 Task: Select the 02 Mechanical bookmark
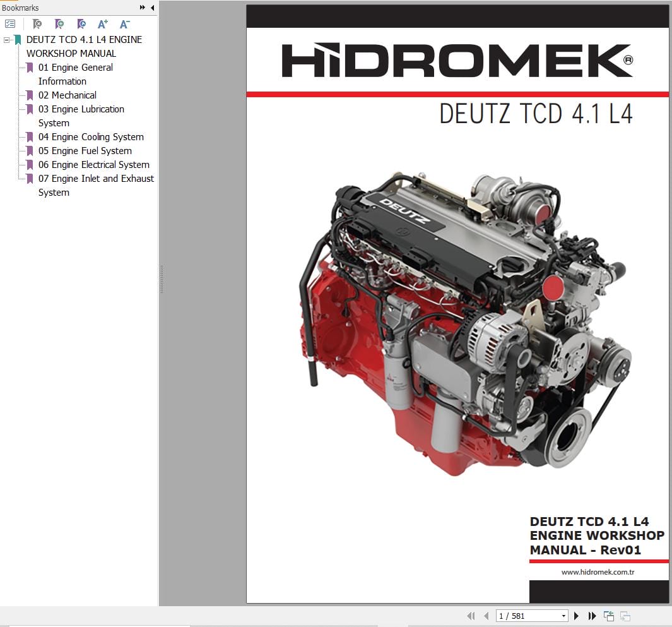[x=68, y=95]
